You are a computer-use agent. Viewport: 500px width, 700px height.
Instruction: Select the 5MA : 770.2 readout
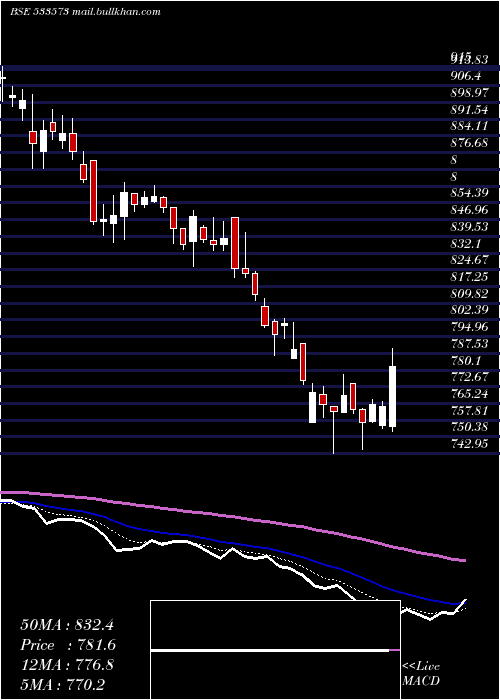click(63, 685)
